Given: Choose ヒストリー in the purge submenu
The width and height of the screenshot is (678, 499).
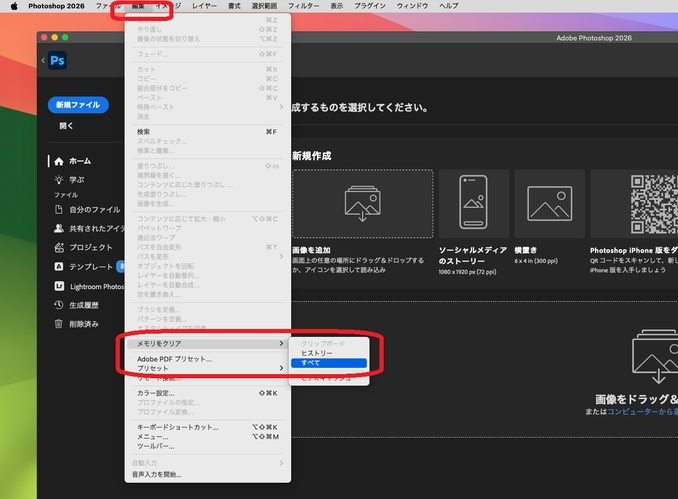Looking at the screenshot, I should (329, 353).
